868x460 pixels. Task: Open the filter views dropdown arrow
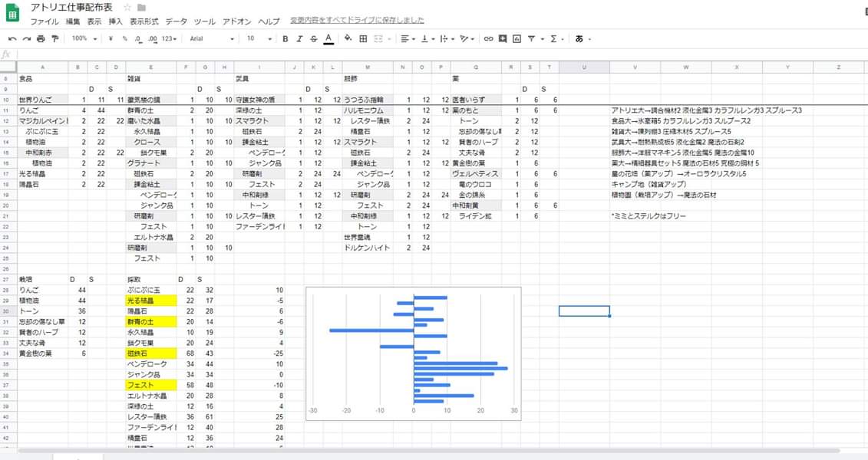click(542, 39)
